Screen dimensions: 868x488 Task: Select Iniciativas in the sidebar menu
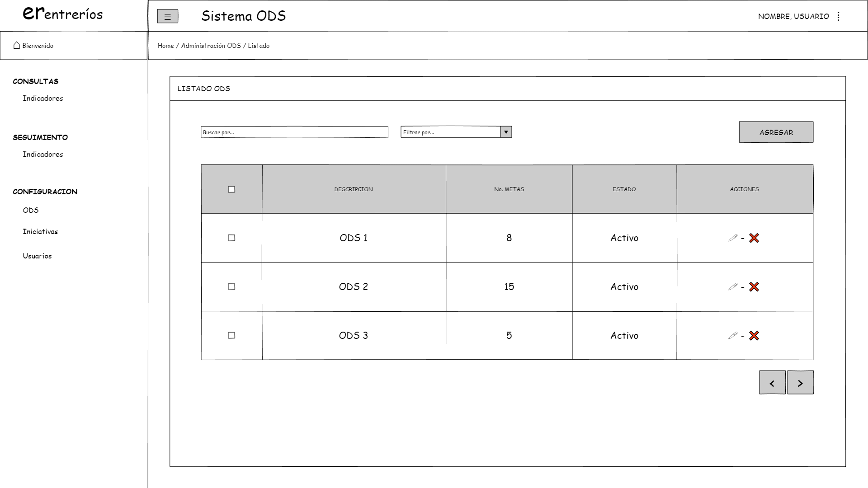40,232
